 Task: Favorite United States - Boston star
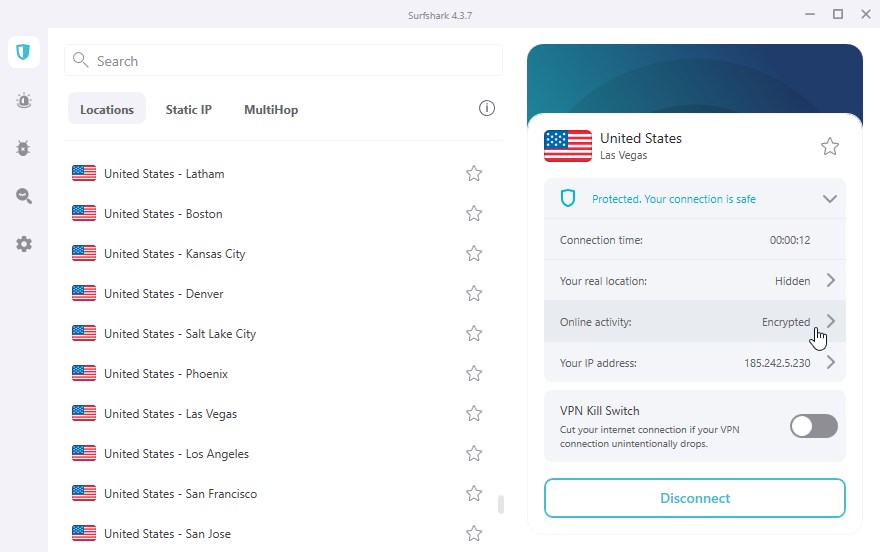coord(474,214)
